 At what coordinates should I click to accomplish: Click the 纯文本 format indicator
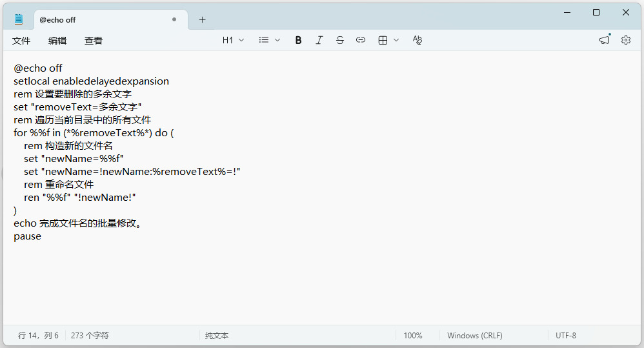coord(217,336)
